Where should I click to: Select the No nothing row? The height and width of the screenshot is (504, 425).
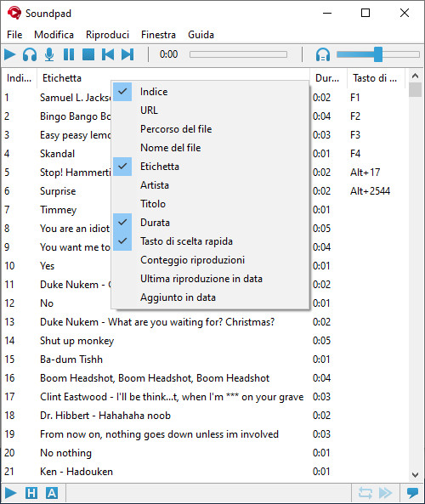(x=205, y=452)
